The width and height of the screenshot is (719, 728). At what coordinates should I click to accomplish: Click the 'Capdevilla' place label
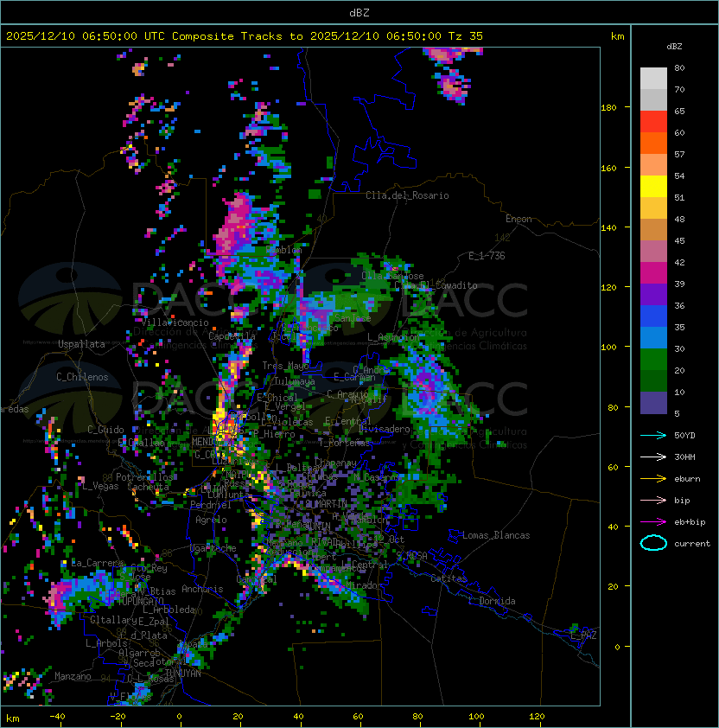tap(232, 335)
